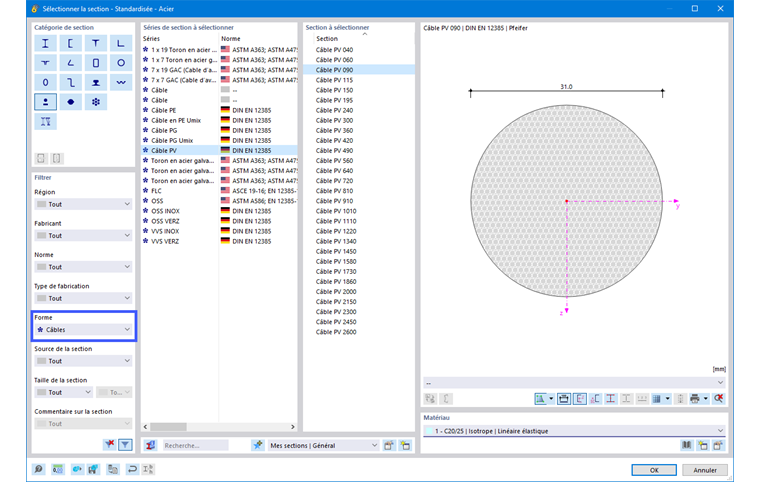
Task: Click the print icon in the preview toolbar
Action: 695,399
